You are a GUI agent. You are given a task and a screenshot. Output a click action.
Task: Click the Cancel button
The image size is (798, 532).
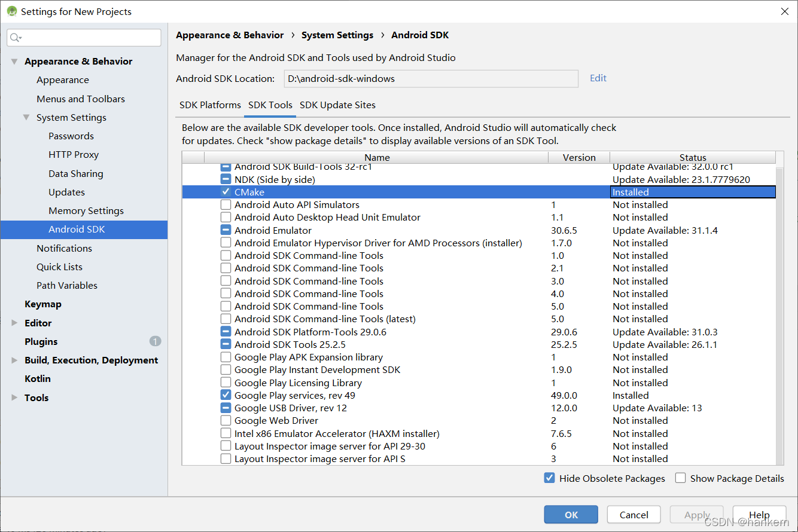[633, 515]
